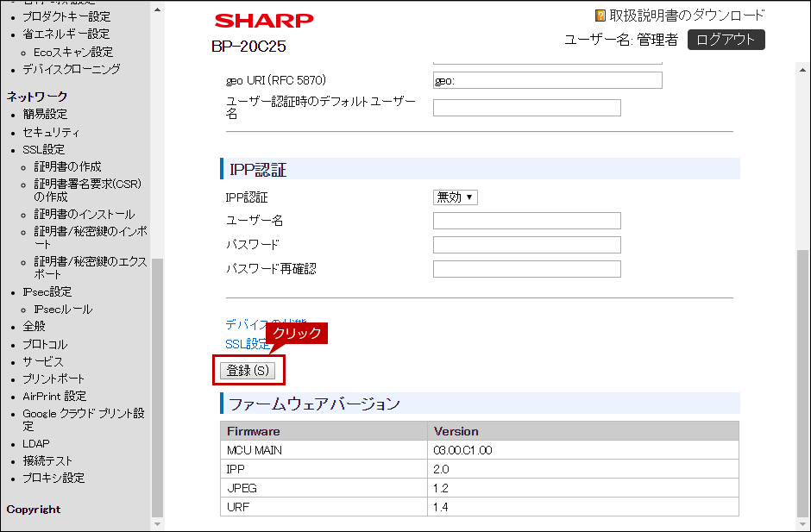Open セキュリティ in the sidebar
The width and height of the screenshot is (811, 532).
click(x=51, y=133)
